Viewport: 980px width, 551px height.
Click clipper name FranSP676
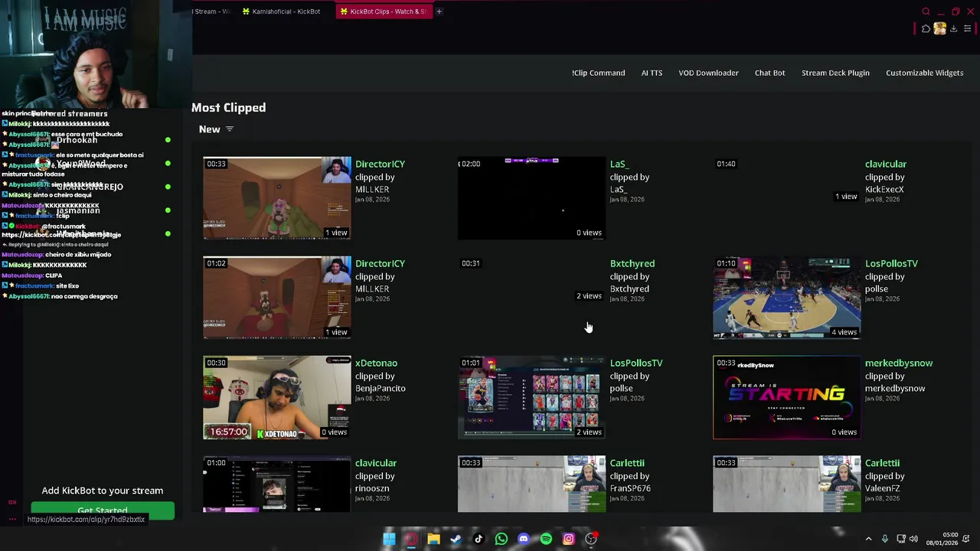[x=630, y=488]
